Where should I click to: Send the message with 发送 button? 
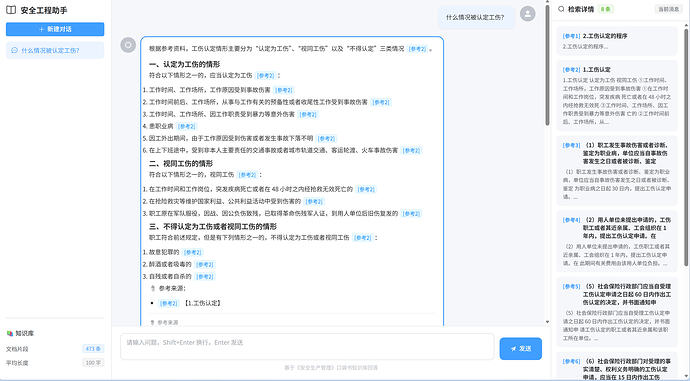coord(521,348)
